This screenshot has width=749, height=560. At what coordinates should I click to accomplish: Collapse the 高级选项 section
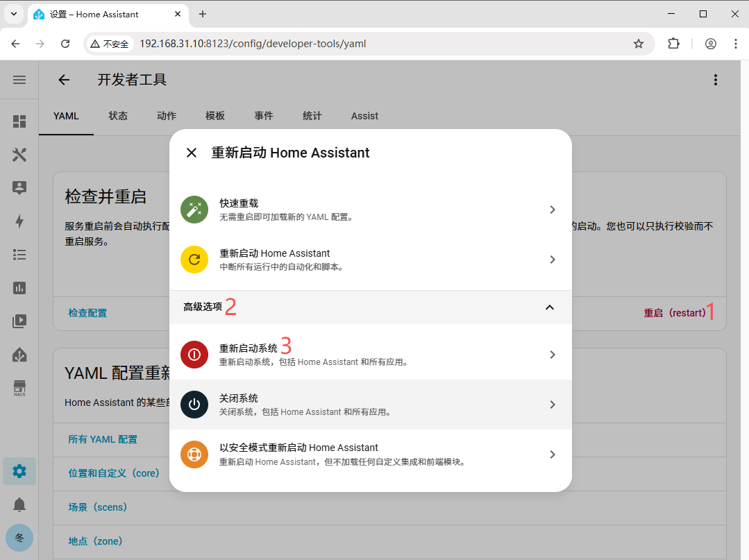point(550,307)
